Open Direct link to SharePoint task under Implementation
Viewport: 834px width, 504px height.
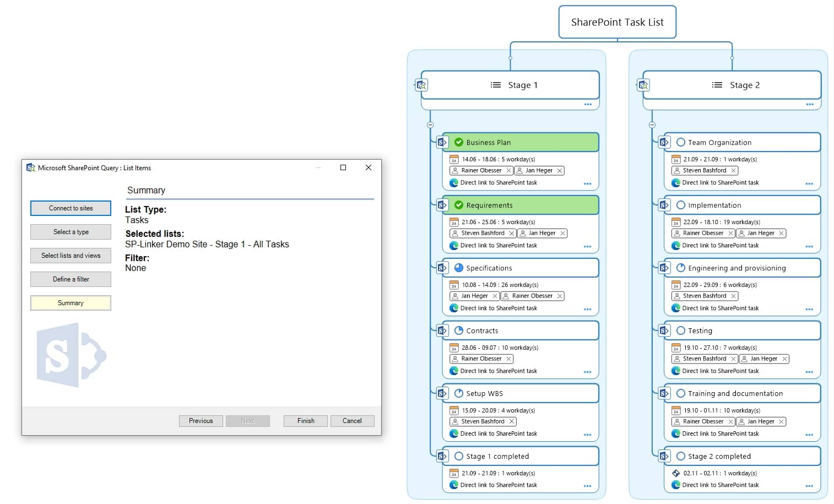click(x=720, y=246)
